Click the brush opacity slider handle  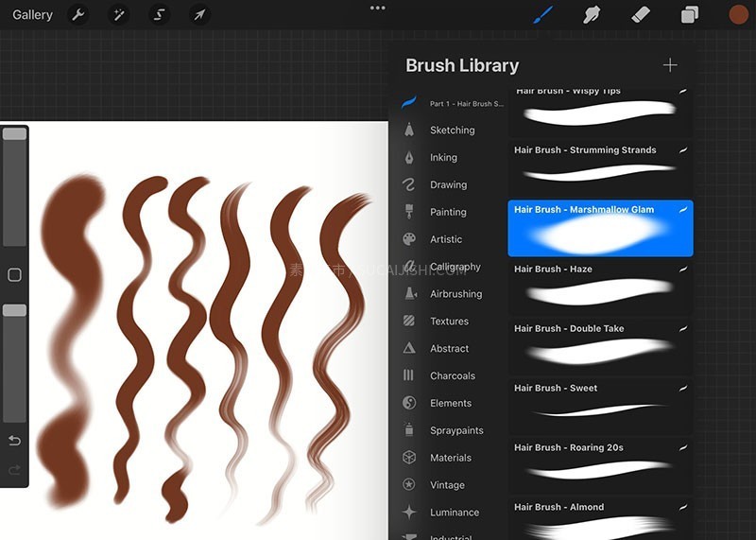pos(14,310)
